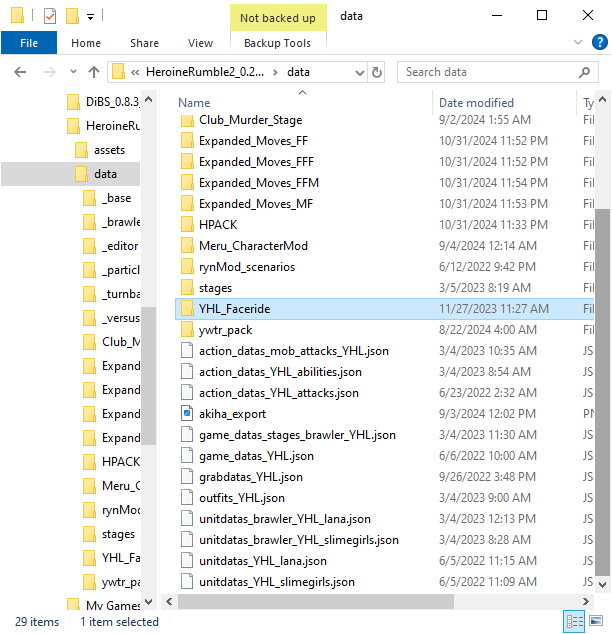Select unitdatas_brawler_YHL_slimegirls.json
The image size is (612, 634).
coord(299,540)
